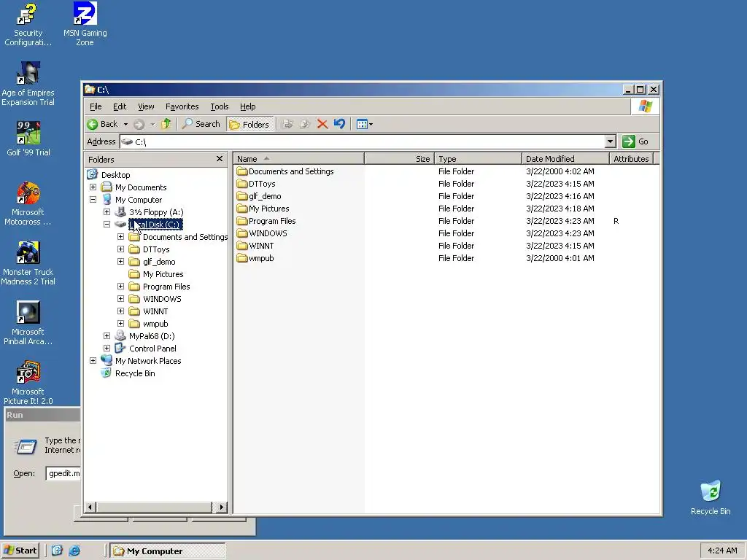This screenshot has width=747, height=560.
Task: Expand DTToys node in folder tree
Action: pyautogui.click(x=120, y=249)
